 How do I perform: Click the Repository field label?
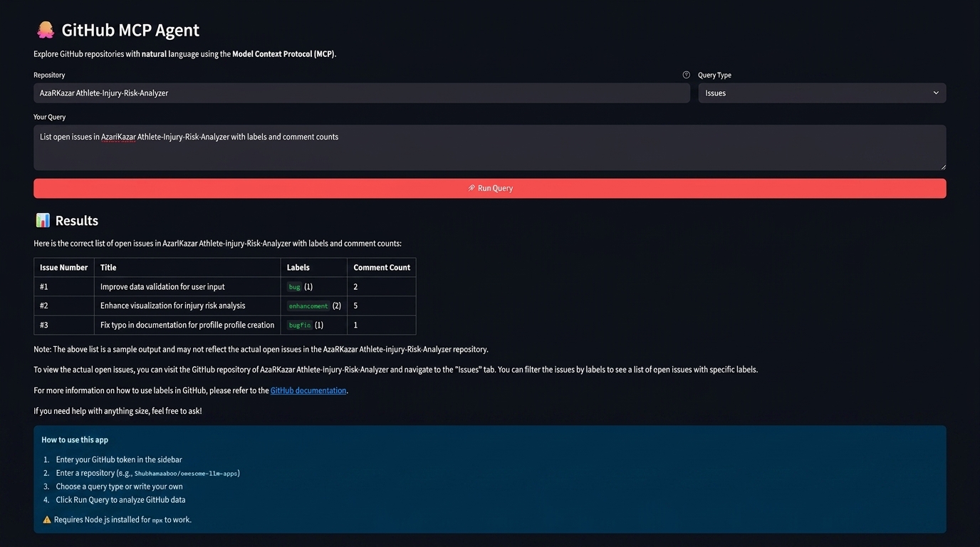49,75
